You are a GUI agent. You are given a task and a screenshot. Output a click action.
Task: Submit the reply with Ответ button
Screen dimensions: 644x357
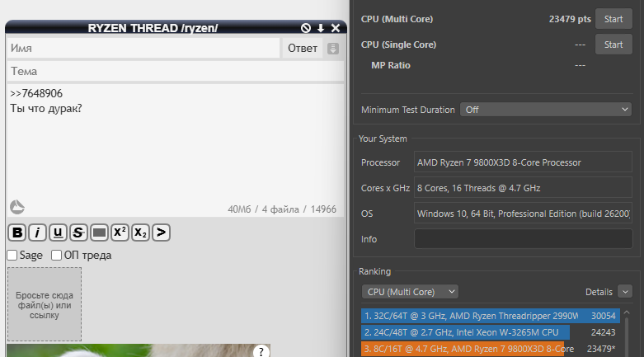[303, 49]
